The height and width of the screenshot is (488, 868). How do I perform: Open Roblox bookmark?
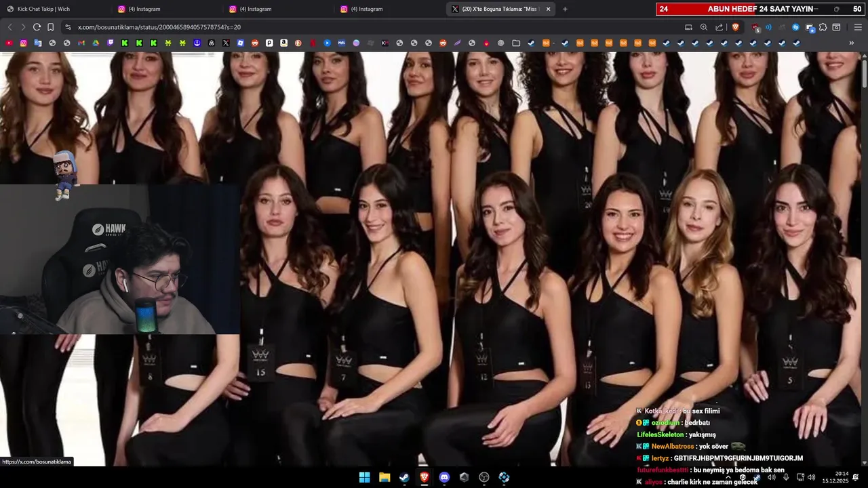(241, 43)
